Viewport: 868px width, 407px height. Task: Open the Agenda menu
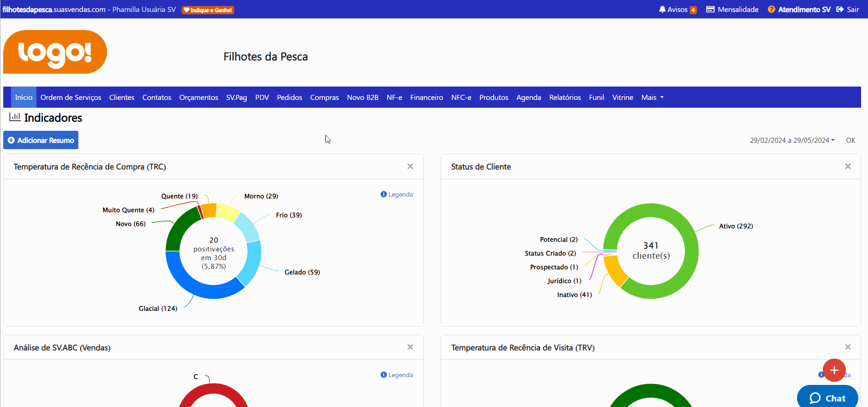coord(529,97)
